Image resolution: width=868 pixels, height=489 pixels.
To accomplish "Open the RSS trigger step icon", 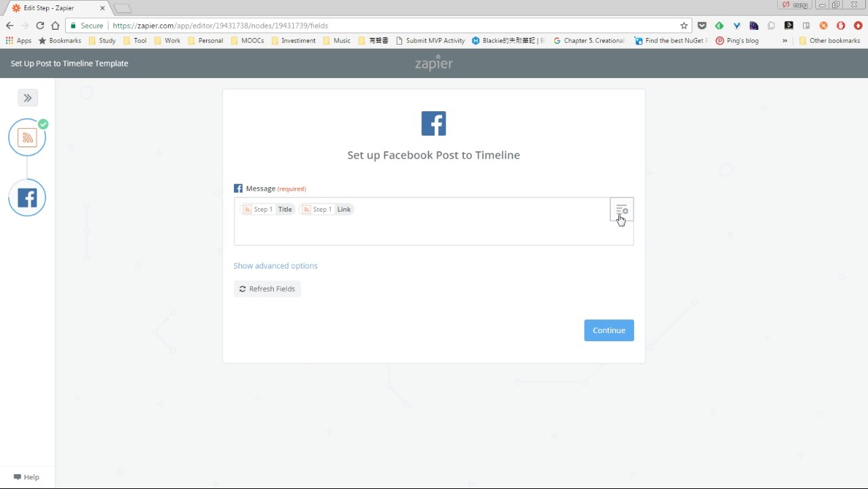I will pyautogui.click(x=27, y=138).
